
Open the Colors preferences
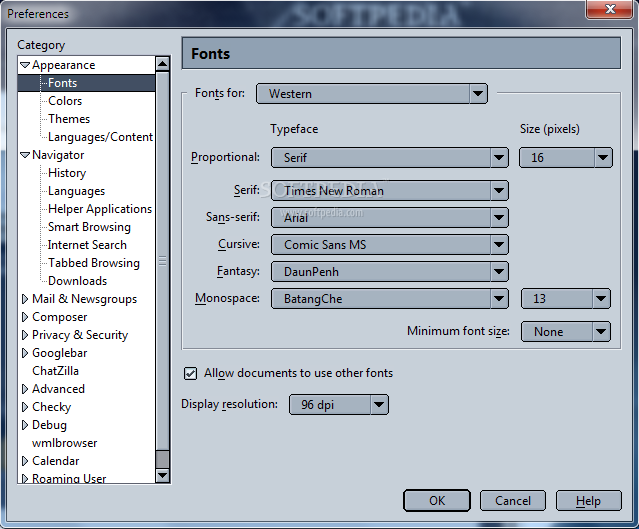[x=65, y=101]
